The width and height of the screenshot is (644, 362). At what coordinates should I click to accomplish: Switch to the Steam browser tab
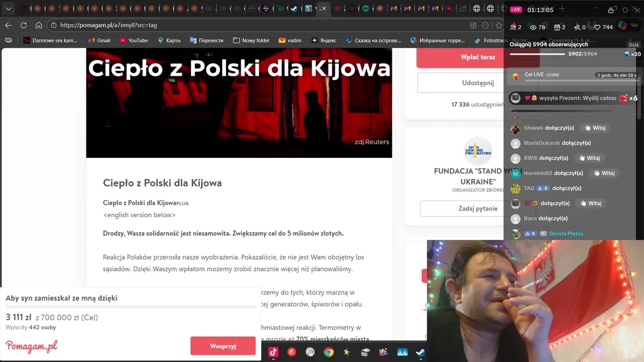(294, 9)
